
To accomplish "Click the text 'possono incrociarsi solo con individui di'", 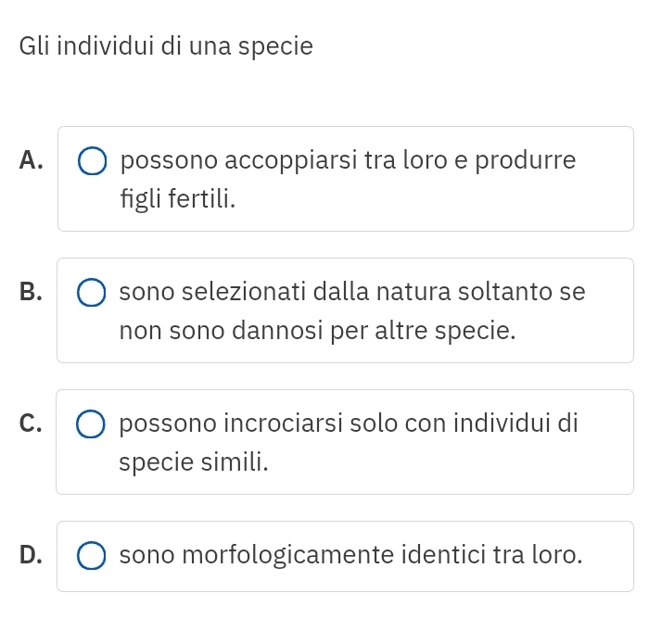I will click(349, 424).
